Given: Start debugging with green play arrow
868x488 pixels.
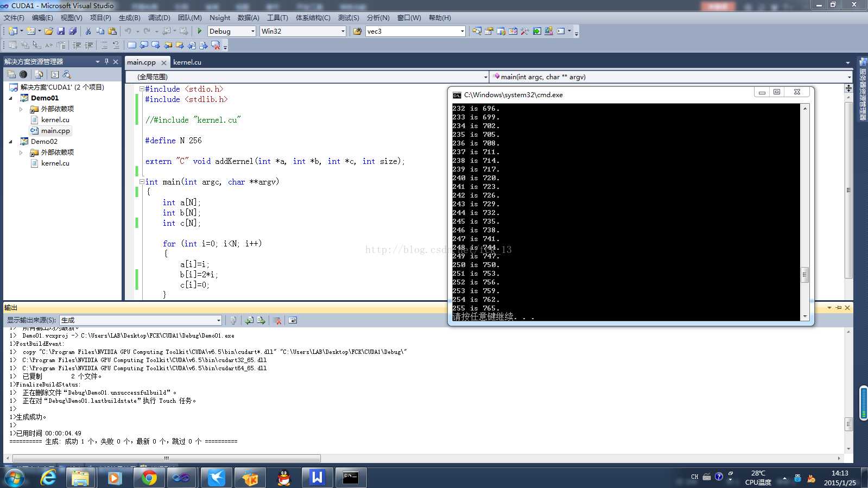Looking at the screenshot, I should coord(199,31).
